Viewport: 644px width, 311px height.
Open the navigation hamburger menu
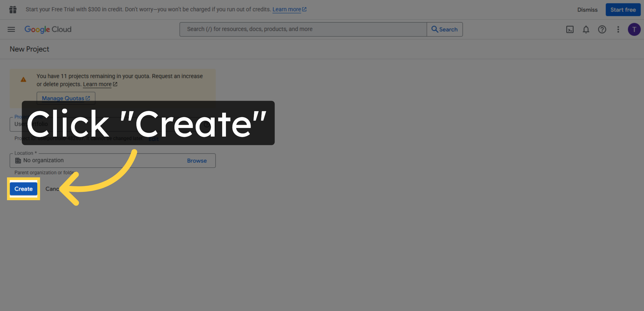click(x=11, y=29)
